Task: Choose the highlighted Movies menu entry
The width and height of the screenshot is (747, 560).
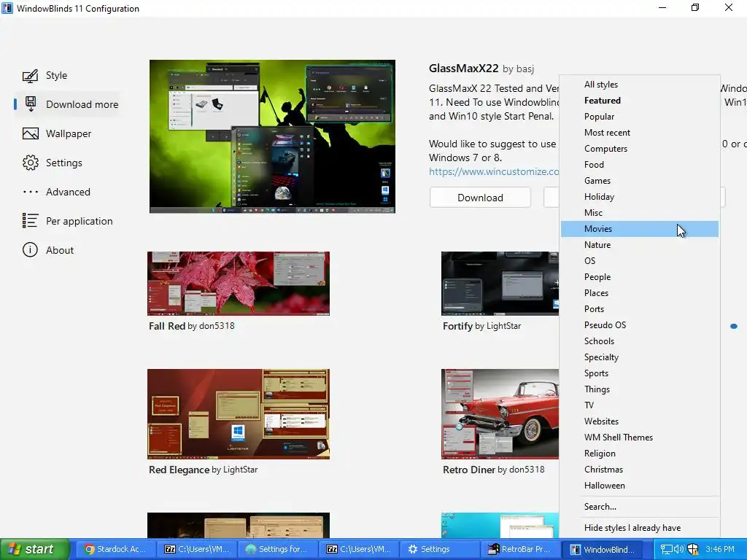Action: (x=639, y=228)
